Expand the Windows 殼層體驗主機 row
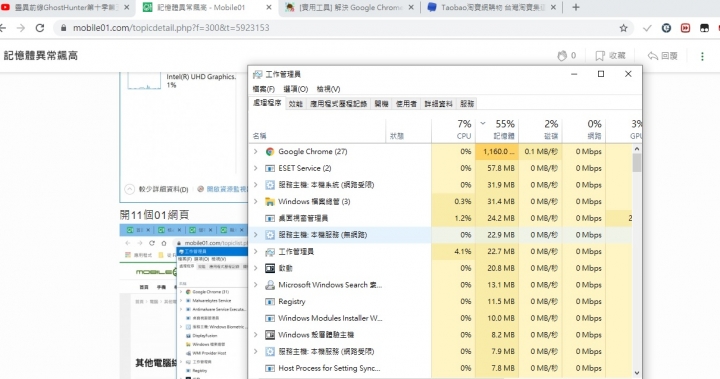This screenshot has height=379, width=720. click(256, 335)
